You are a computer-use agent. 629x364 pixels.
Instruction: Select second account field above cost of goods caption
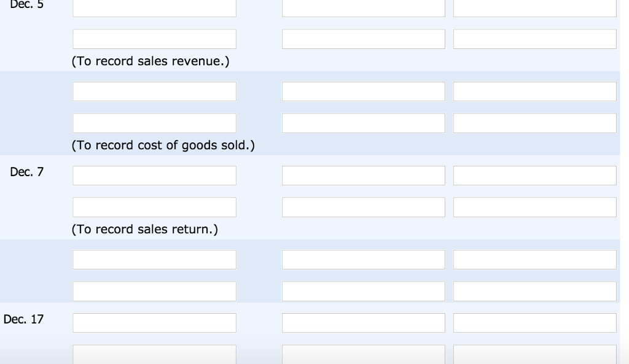[x=154, y=123]
